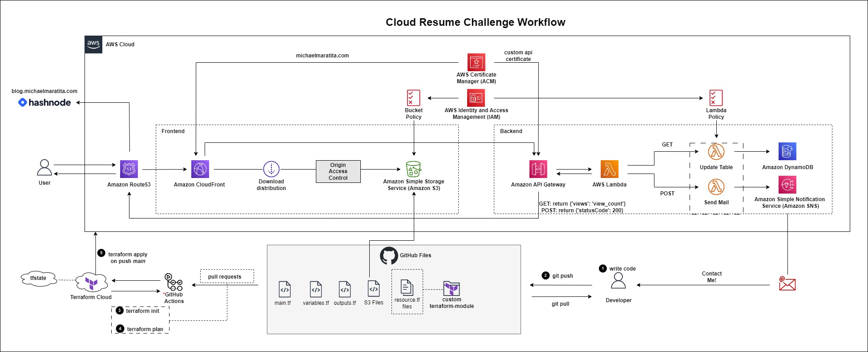Click the User person icon

(x=44, y=168)
